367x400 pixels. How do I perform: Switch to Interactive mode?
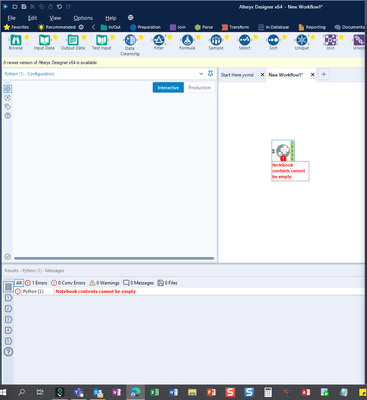[x=168, y=88]
